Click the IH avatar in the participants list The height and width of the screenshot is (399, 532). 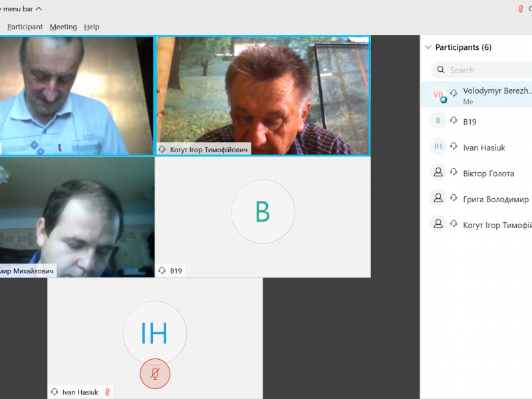click(438, 147)
